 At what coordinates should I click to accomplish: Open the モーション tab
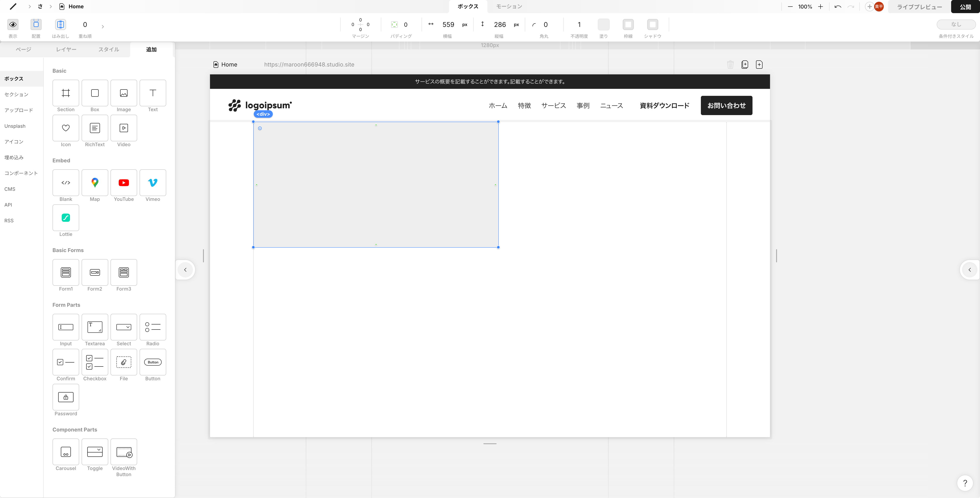pos(509,7)
